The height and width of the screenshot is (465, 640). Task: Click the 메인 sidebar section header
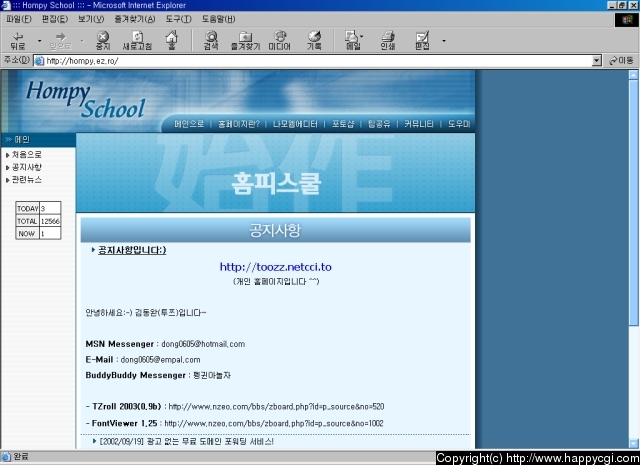tap(38, 140)
